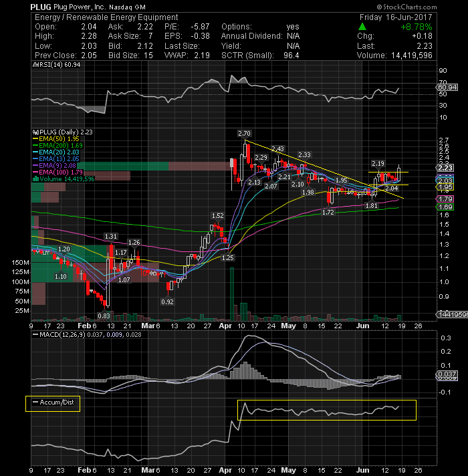Click the P/E value -5.87
The image size is (468, 476).
pyautogui.click(x=200, y=27)
